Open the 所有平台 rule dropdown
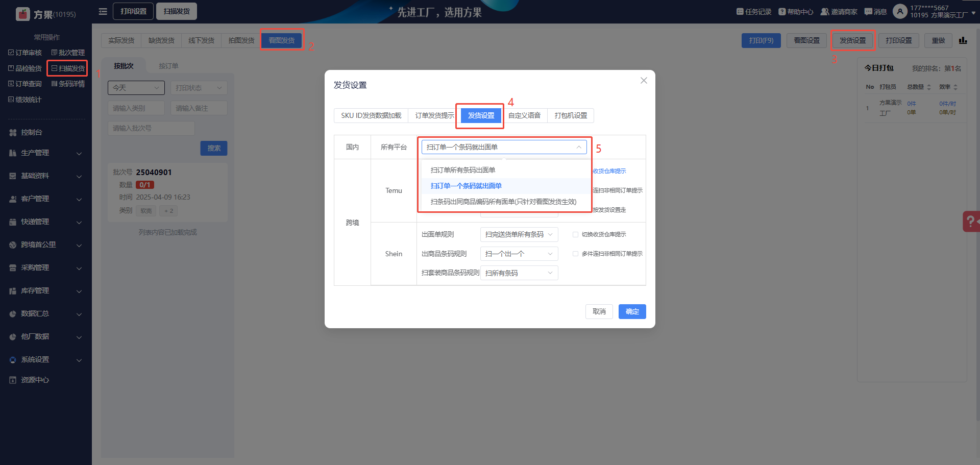Viewport: 980px width, 465px height. pyautogui.click(x=504, y=147)
